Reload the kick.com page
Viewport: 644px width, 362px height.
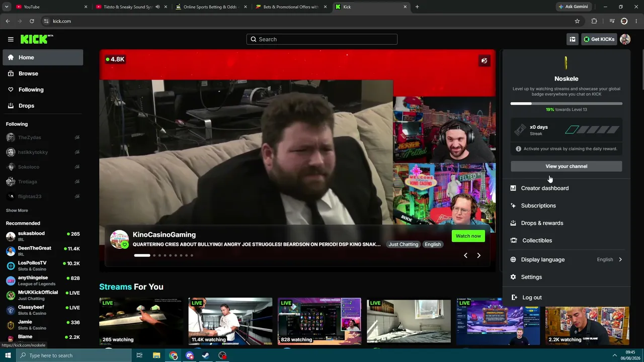[x=32, y=21]
